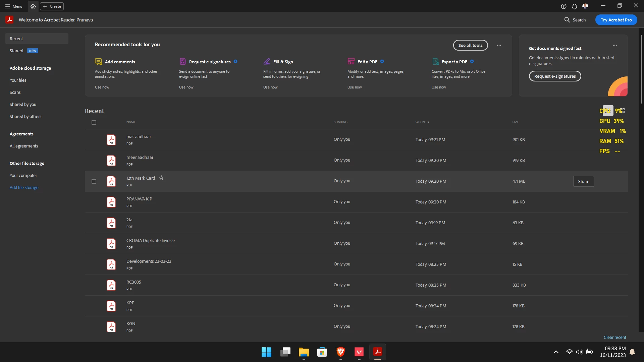Viewport: 644px width, 362px height.
Task: Click the Home icon in top bar
Action: point(33,6)
